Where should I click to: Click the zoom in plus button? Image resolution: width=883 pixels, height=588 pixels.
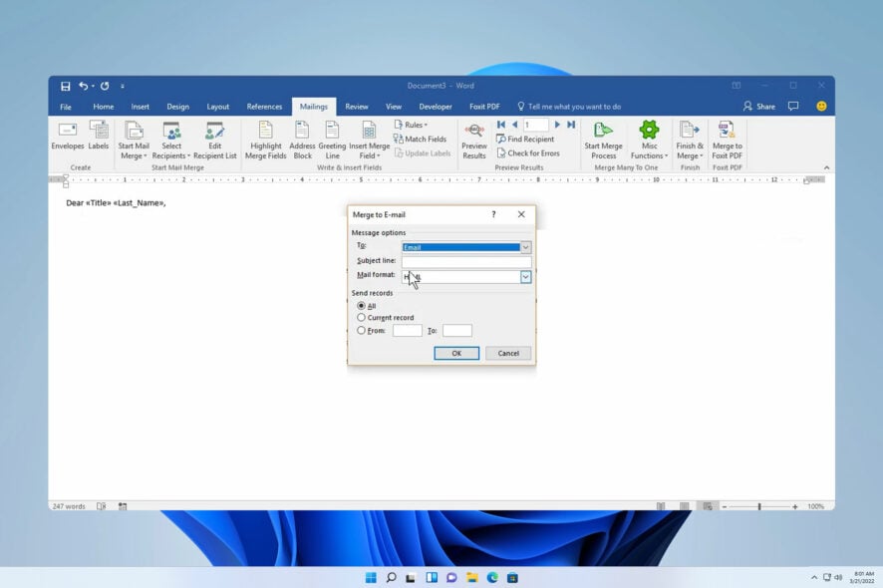[x=795, y=507]
